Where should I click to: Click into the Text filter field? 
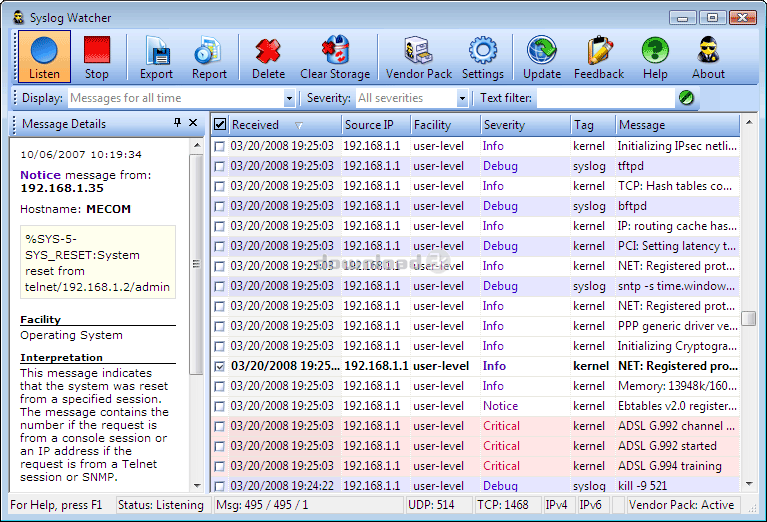coord(604,98)
